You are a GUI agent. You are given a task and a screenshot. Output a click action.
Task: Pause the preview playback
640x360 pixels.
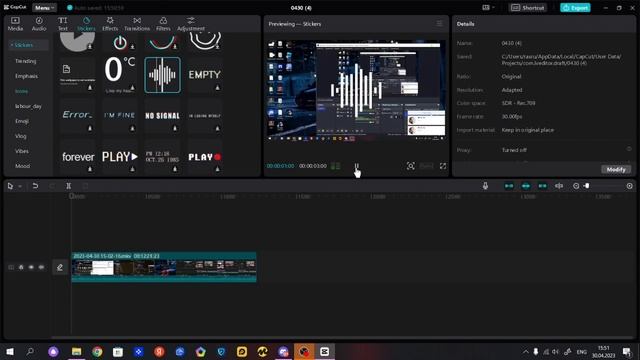click(x=356, y=166)
